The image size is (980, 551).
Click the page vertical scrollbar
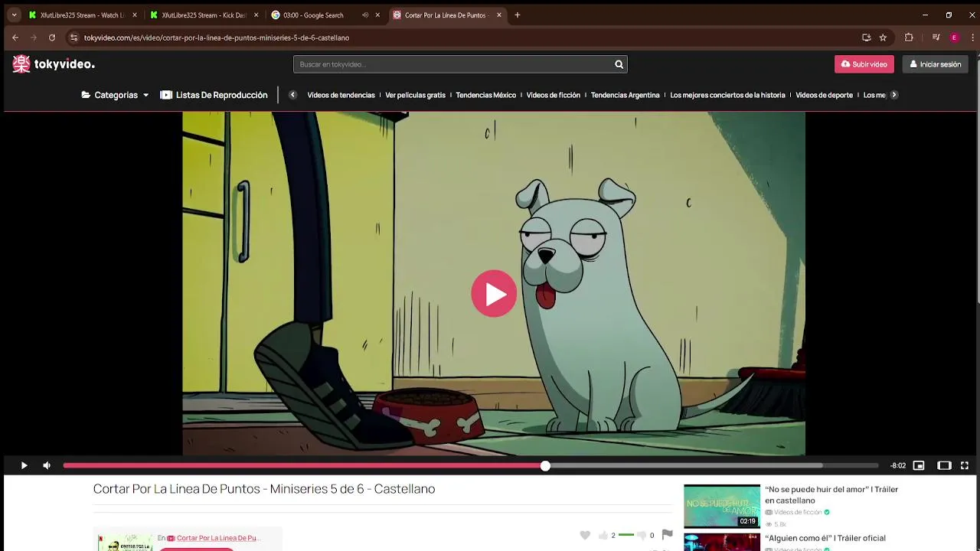click(978, 184)
